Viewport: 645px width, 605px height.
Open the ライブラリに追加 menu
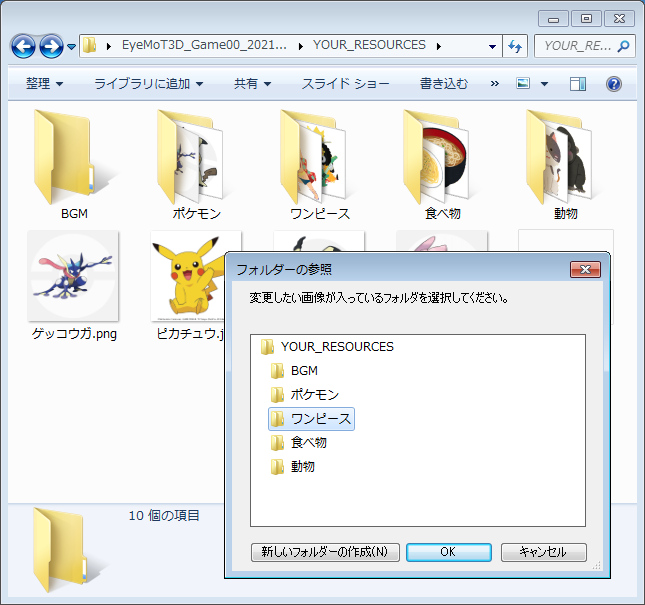pos(148,84)
